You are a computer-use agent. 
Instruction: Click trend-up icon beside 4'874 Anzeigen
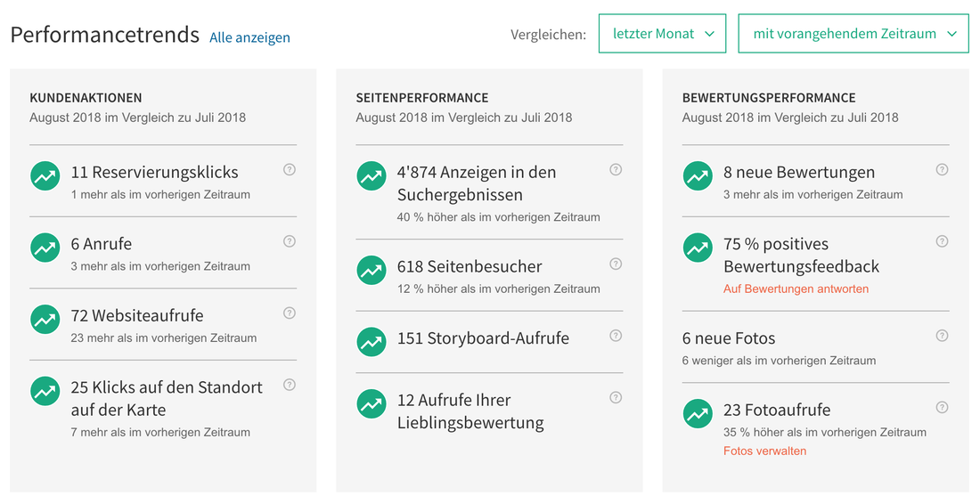[x=372, y=175]
